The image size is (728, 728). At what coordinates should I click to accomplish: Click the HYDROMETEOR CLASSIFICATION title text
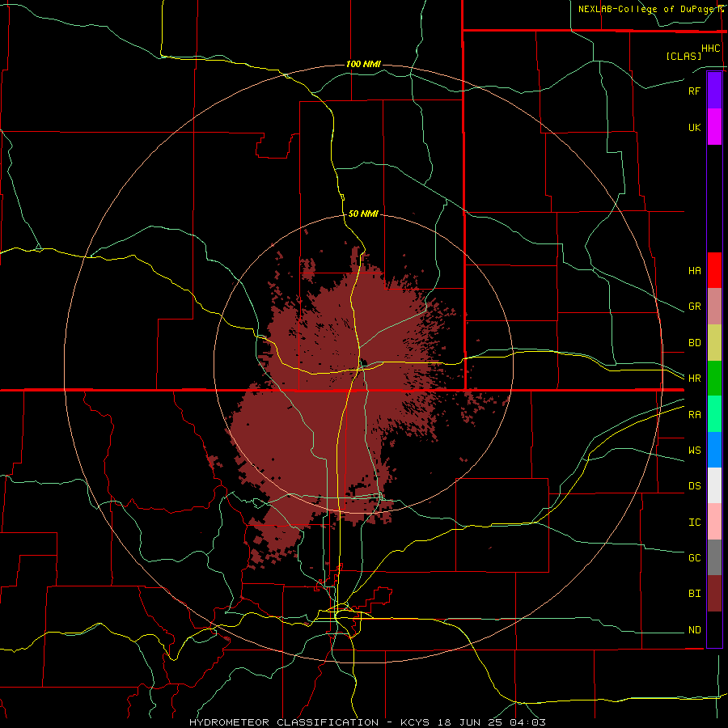(x=284, y=722)
